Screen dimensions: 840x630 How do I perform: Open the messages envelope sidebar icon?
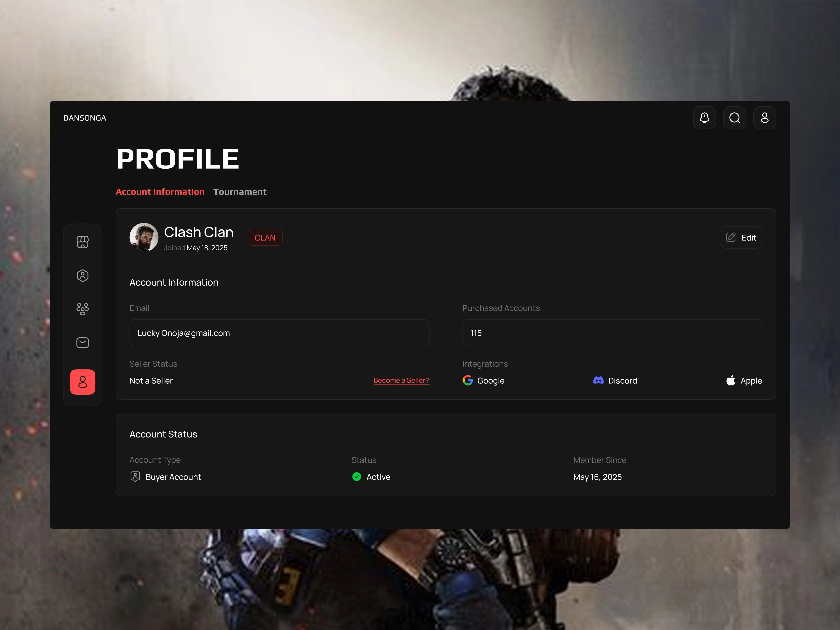pyautogui.click(x=82, y=343)
